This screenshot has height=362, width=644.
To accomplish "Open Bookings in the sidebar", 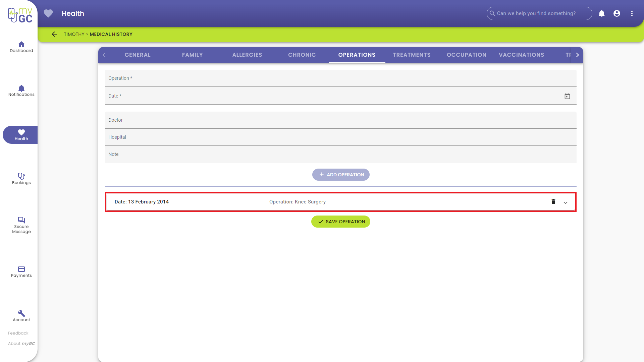I will coord(21,179).
